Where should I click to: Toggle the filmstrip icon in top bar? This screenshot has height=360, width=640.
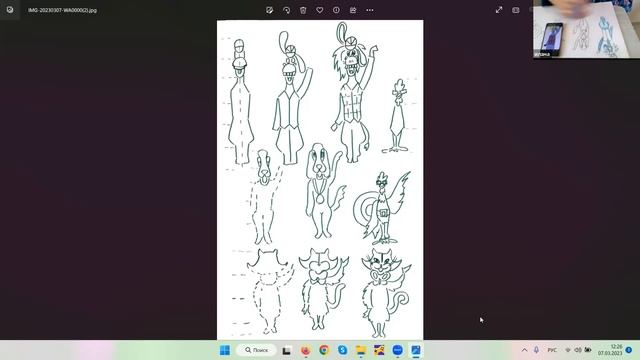pyautogui.click(x=516, y=10)
